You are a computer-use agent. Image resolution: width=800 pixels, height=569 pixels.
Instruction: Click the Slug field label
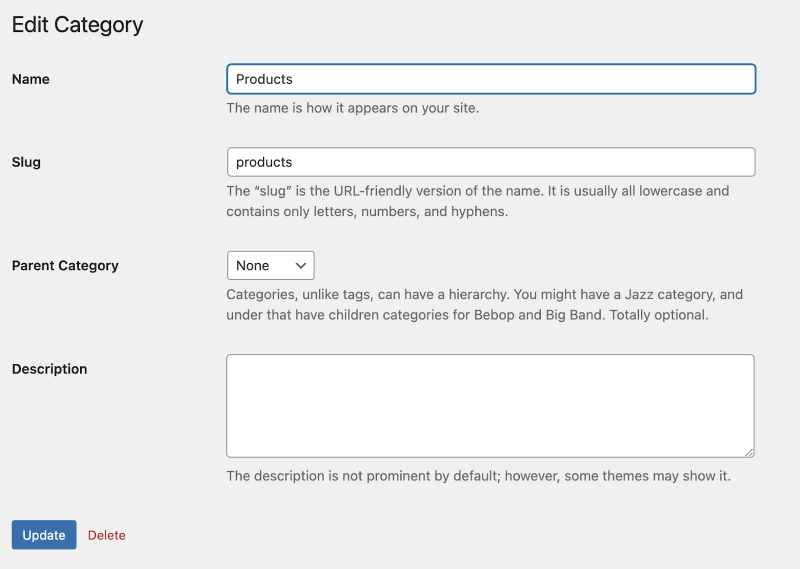tap(26, 162)
